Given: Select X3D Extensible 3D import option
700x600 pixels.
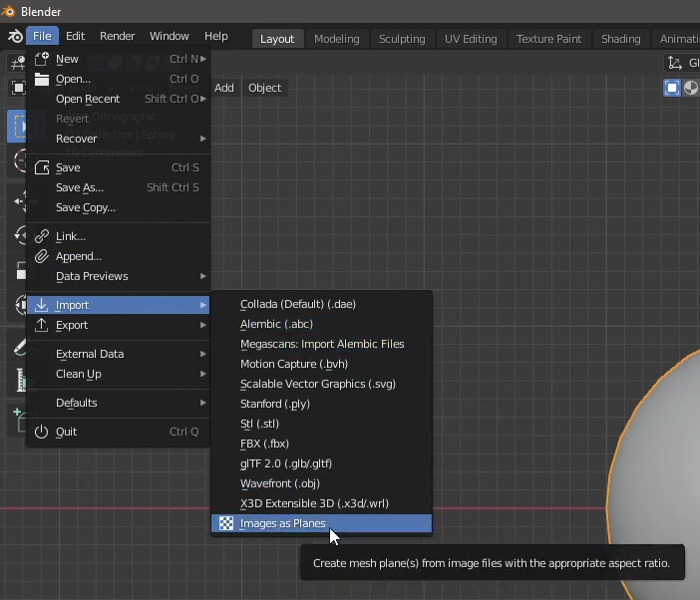Looking at the screenshot, I should tap(321, 503).
